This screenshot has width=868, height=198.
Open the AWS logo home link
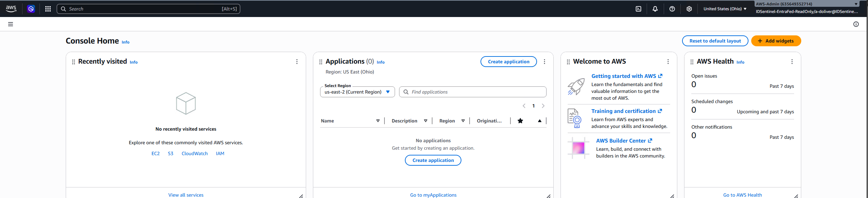click(x=11, y=9)
